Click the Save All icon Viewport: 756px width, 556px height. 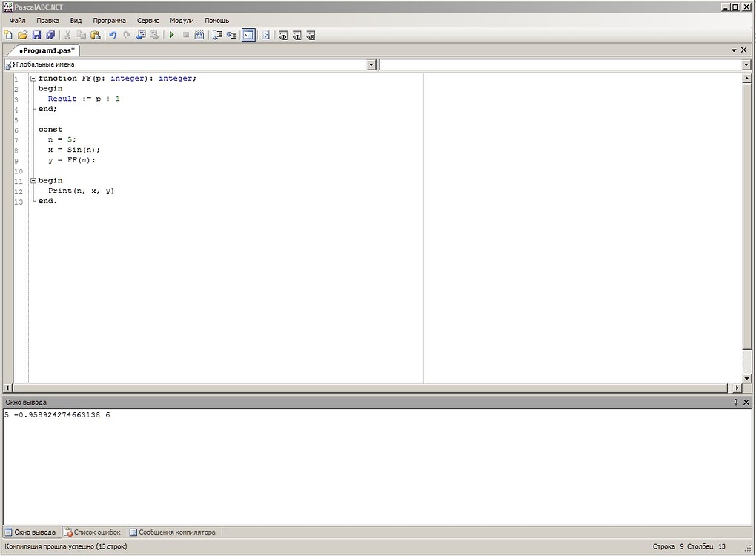click(50, 35)
